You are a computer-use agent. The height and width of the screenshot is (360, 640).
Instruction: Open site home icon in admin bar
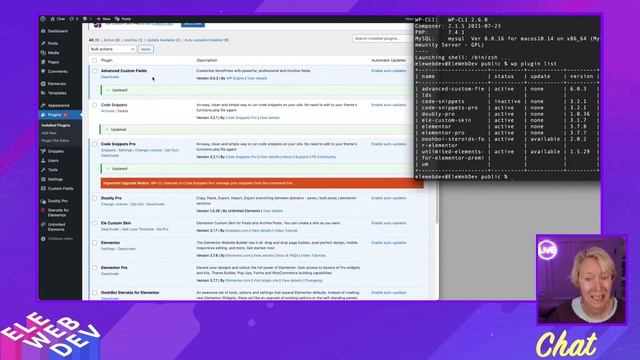(x=52, y=19)
